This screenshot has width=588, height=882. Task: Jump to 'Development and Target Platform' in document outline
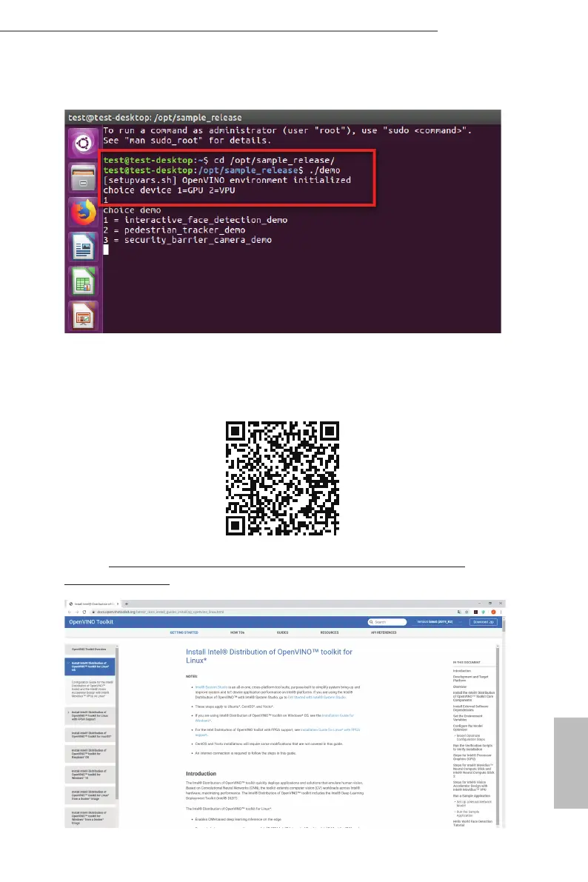click(470, 678)
